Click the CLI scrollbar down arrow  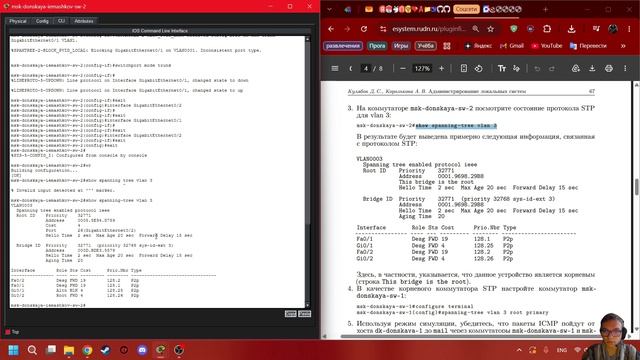pyautogui.click(x=307, y=305)
